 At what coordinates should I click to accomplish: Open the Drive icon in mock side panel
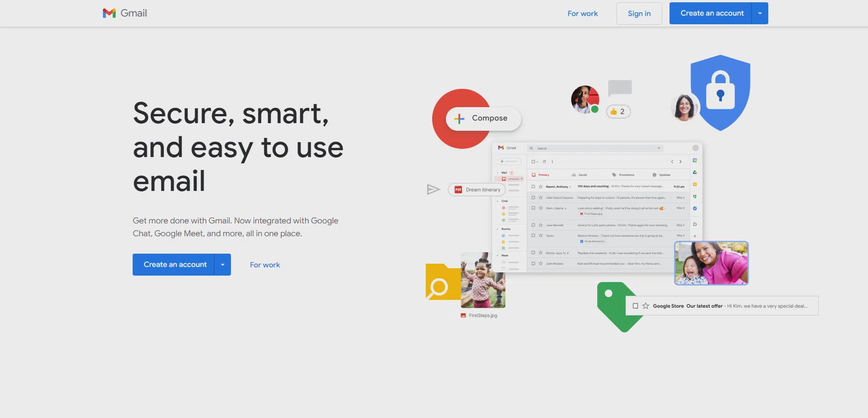click(x=695, y=173)
